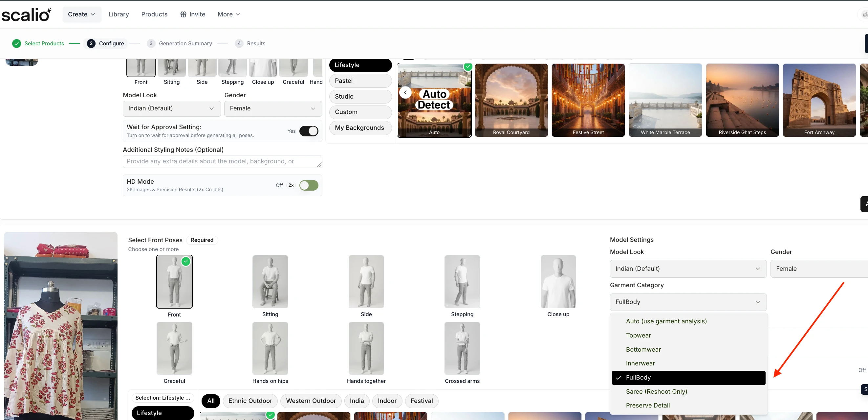This screenshot has height=420, width=868.
Task: Deselect the checked Front pose thumbnail
Action: pos(174,282)
